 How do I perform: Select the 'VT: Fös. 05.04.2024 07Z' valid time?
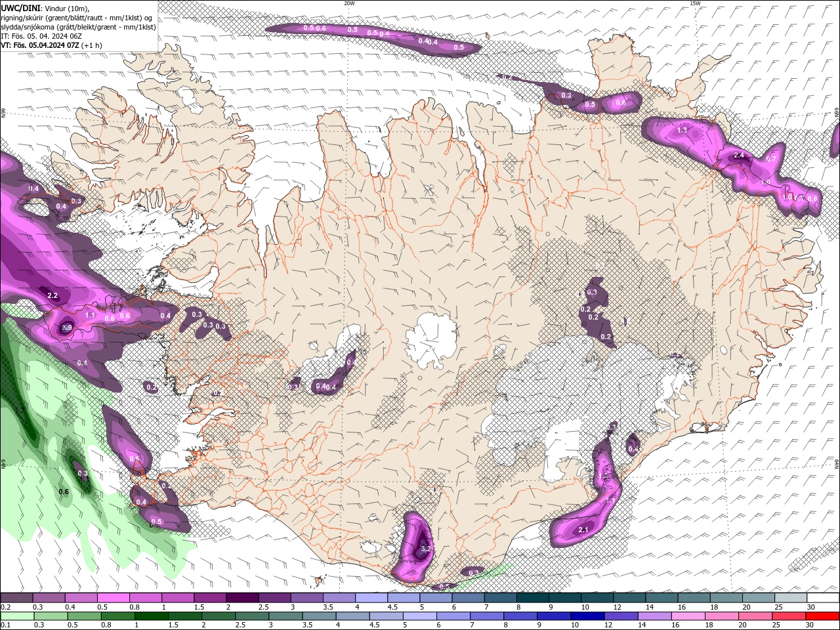coord(39,45)
